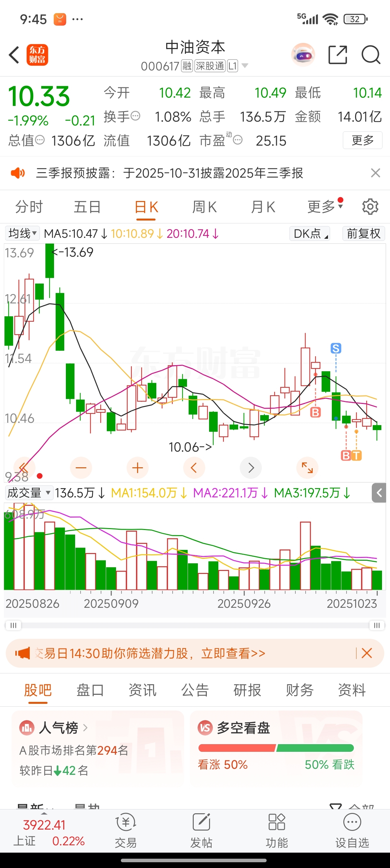This screenshot has width=390, height=868.
Task: Move chart cursor left one candle
Action: [194, 468]
